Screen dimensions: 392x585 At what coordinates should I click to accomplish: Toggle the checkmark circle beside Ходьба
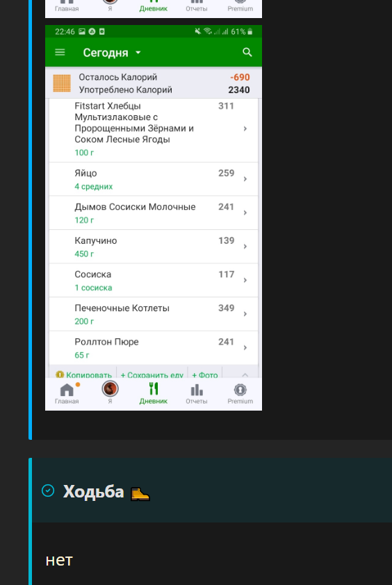pyautogui.click(x=48, y=491)
